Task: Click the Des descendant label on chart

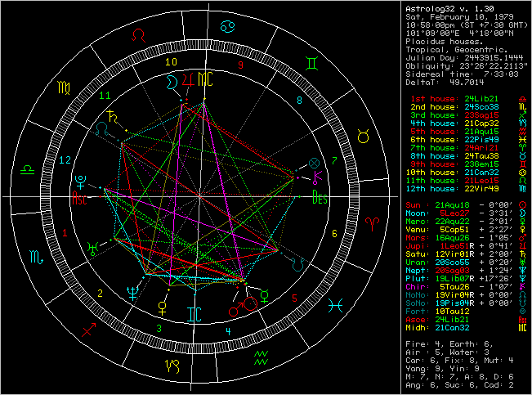Action: click(x=320, y=197)
